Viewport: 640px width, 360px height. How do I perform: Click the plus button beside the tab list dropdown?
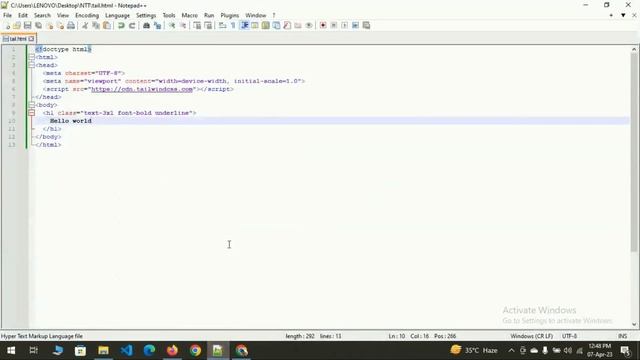[611, 15]
